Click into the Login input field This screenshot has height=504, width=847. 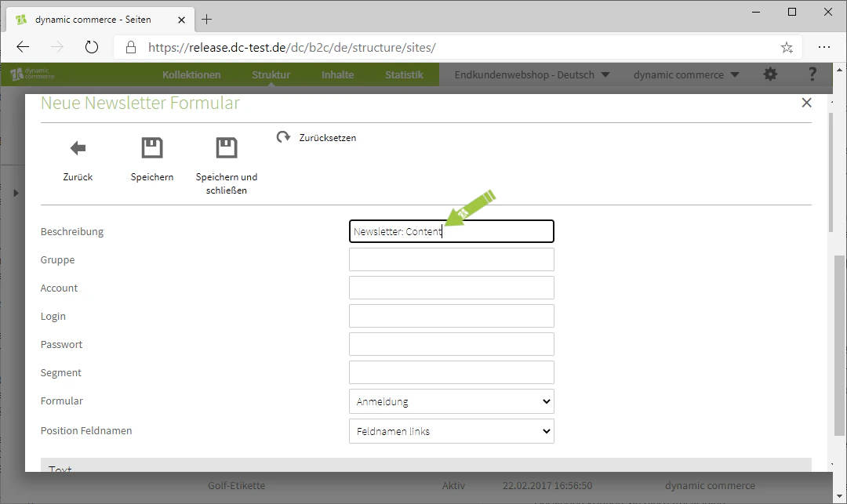coord(452,316)
